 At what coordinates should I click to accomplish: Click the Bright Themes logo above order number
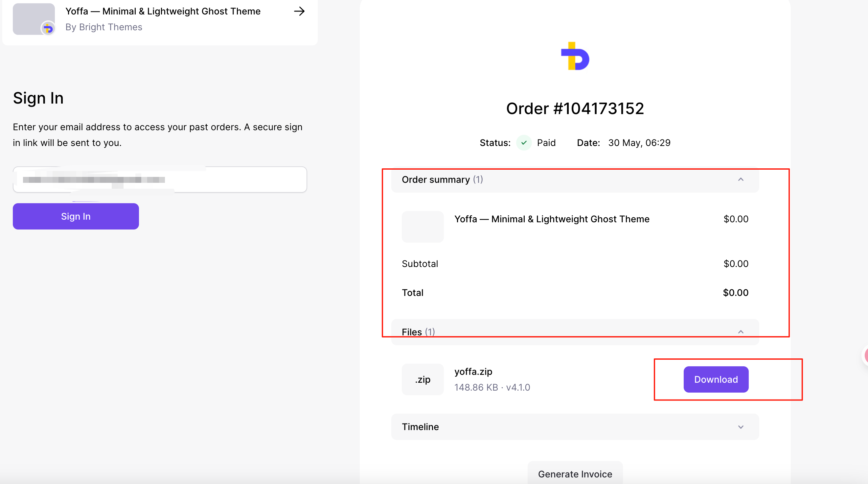pos(575,56)
